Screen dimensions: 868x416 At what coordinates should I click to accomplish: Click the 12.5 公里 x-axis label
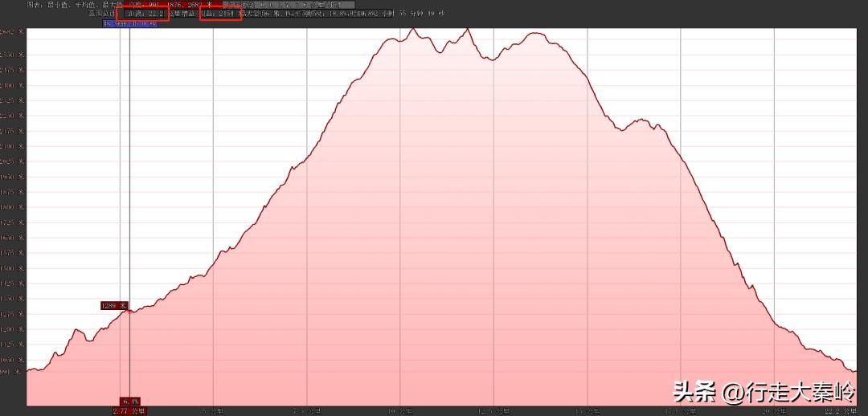pyautogui.click(x=493, y=411)
